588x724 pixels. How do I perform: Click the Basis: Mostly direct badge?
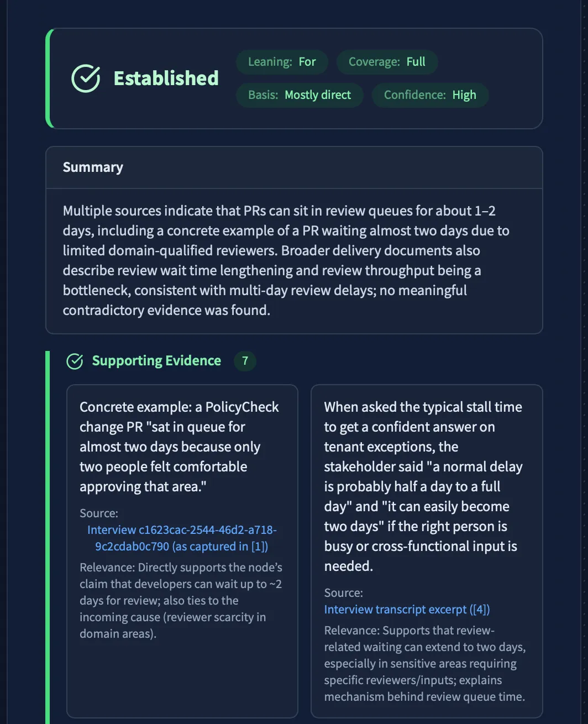click(300, 95)
